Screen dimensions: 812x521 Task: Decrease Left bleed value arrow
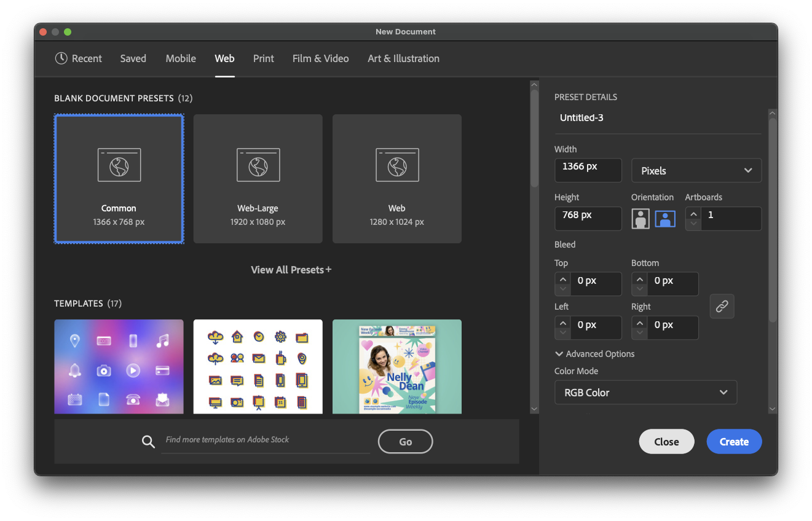click(562, 333)
